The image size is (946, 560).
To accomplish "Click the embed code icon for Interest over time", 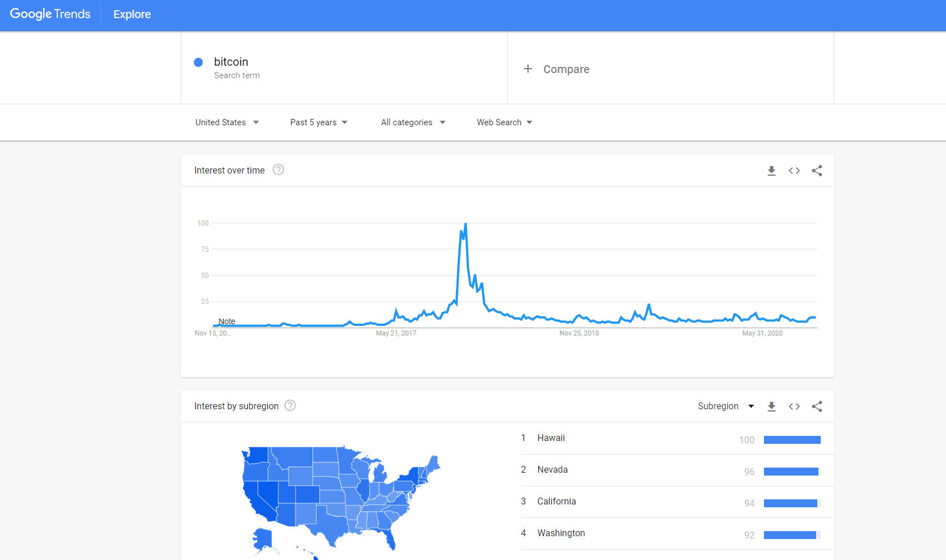I will (x=794, y=170).
